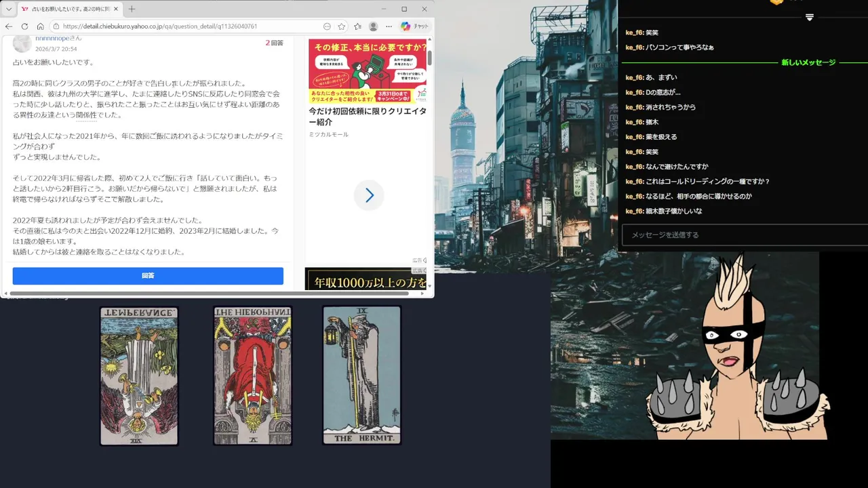The image size is (868, 488).
Task: Open the 年収1000万以上 ad banner
Action: tap(366, 279)
